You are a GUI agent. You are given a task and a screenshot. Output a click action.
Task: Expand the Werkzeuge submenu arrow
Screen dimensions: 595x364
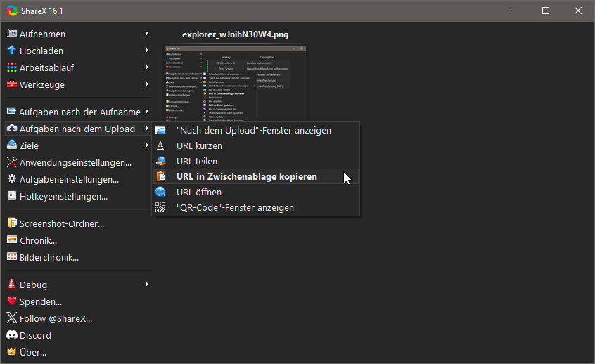point(146,84)
